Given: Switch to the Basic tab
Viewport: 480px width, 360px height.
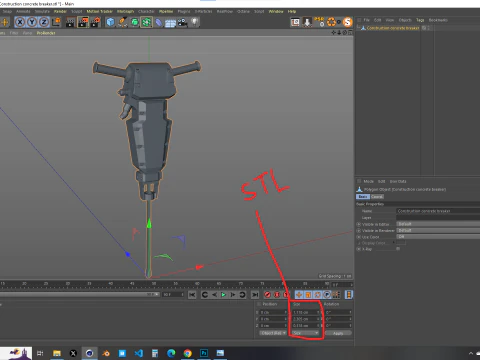Looking at the screenshot, I should point(363,197).
